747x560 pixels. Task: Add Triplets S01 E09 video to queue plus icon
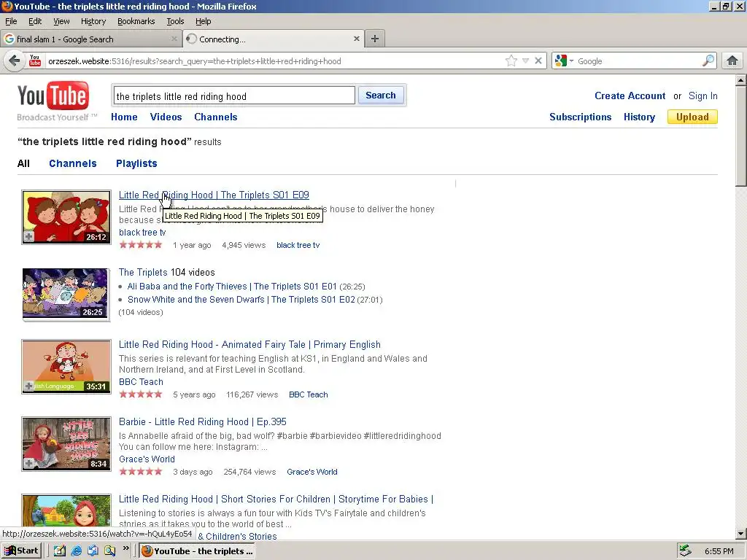point(29,237)
